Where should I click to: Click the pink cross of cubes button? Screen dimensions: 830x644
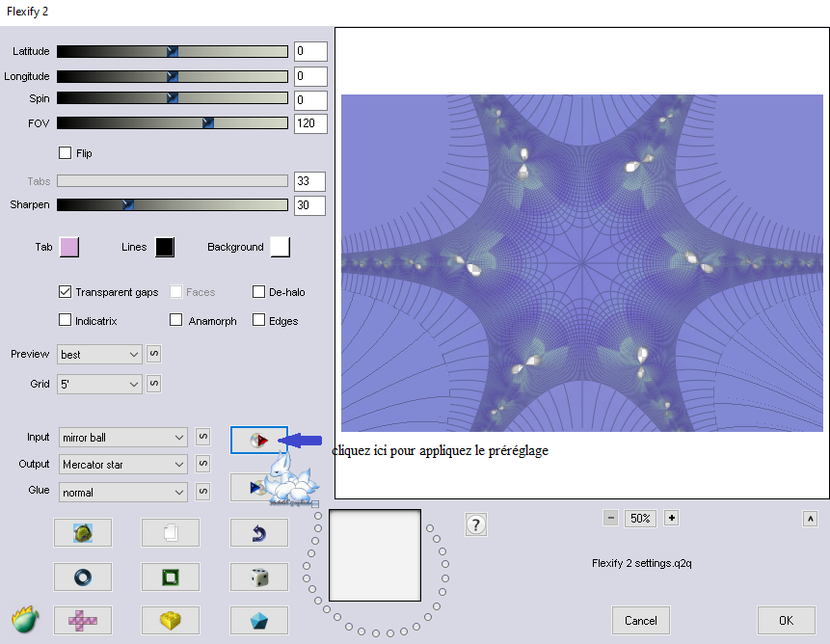83,620
